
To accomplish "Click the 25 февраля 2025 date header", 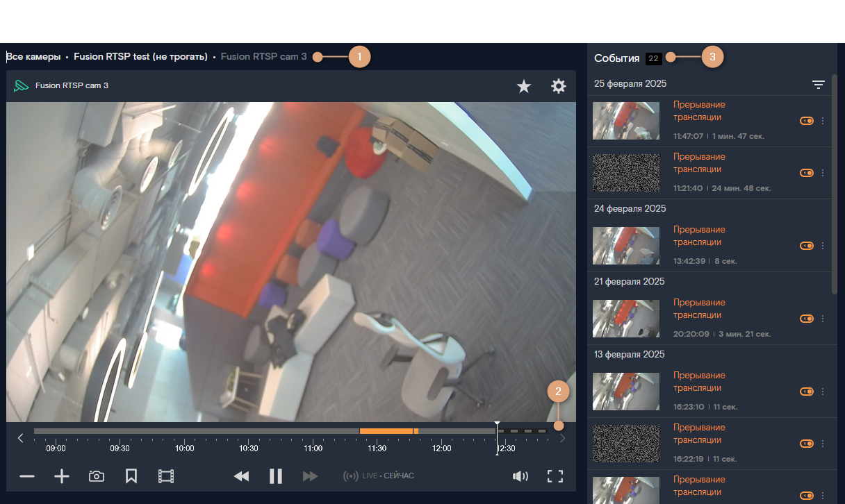I will 630,83.
